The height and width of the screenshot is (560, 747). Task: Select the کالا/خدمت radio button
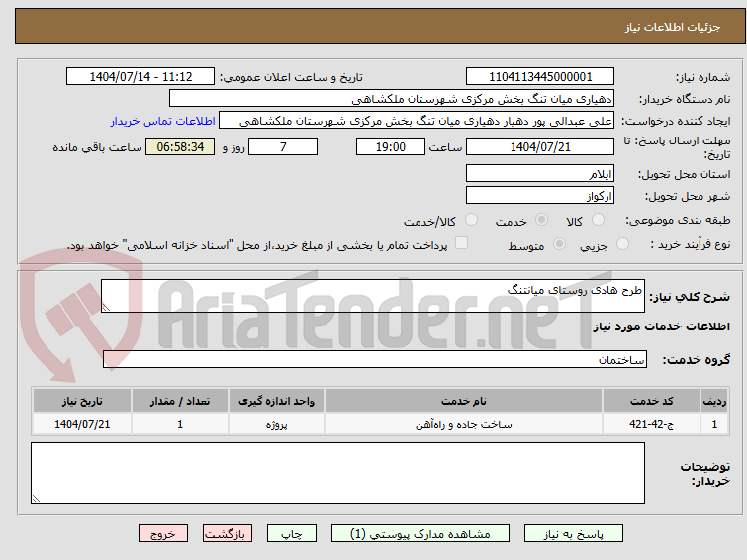tap(471, 220)
